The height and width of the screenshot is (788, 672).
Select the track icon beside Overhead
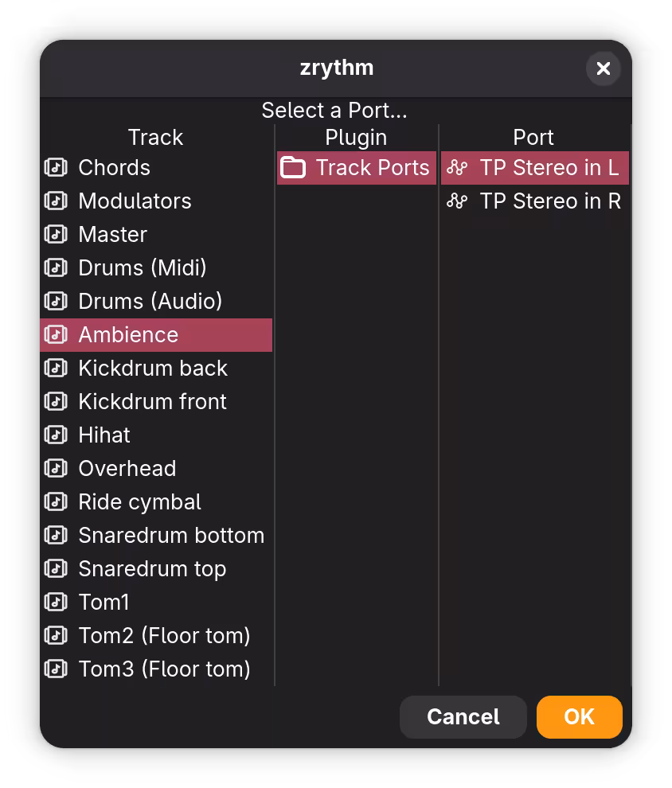[x=56, y=468]
